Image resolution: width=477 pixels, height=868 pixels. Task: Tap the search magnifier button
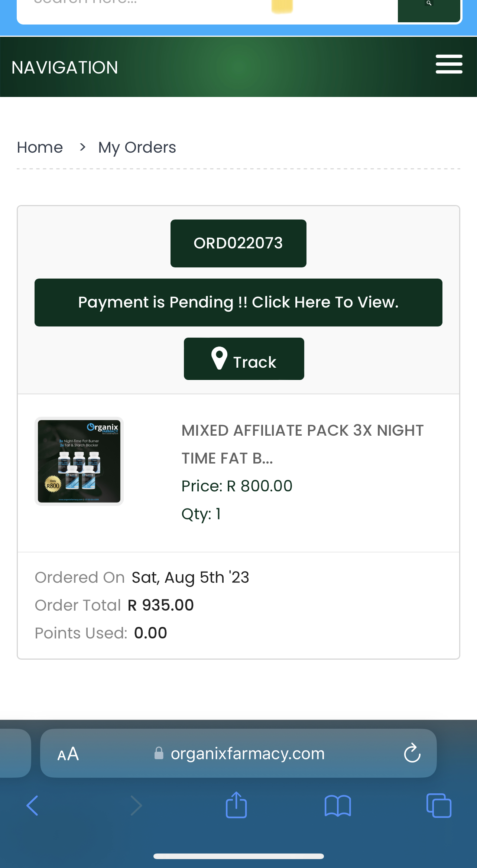pos(429,10)
